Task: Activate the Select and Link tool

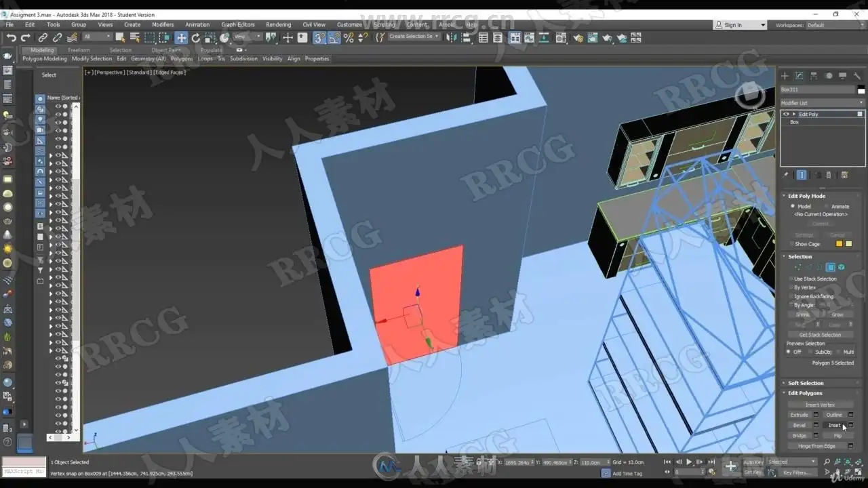Action: coord(43,38)
